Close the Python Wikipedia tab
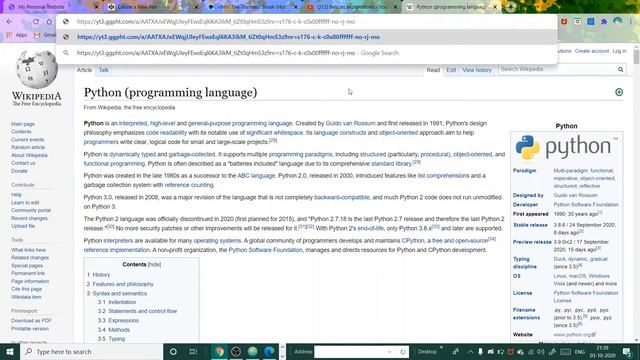Screen dimensions: 640x360 coord(495,7)
